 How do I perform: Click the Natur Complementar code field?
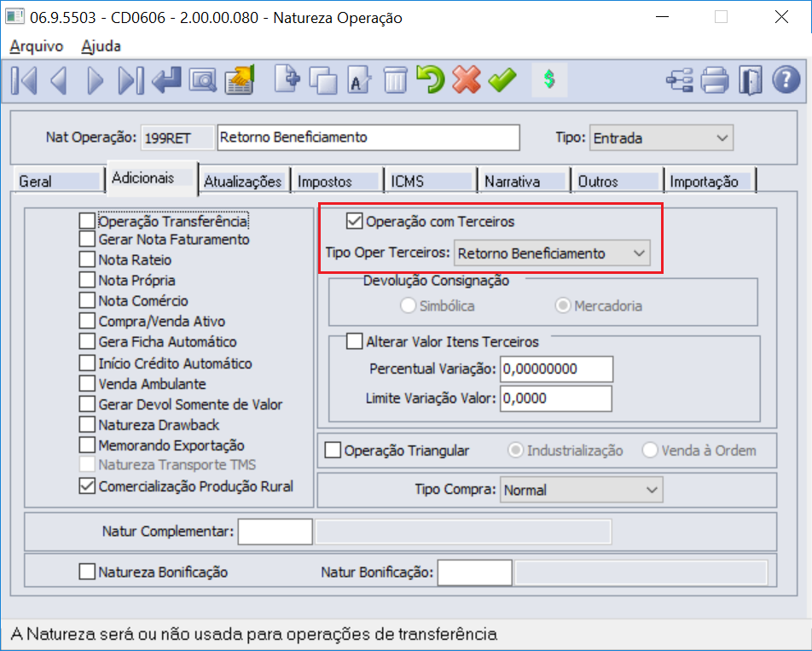tap(275, 532)
